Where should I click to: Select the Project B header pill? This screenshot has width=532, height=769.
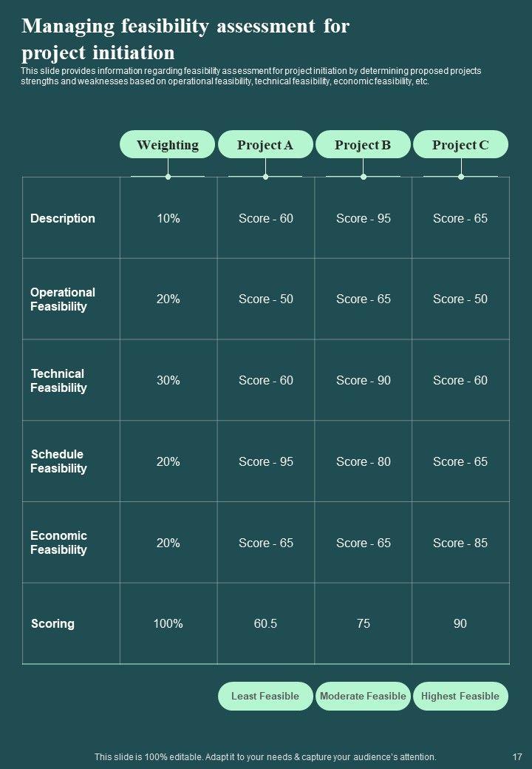[x=363, y=145]
